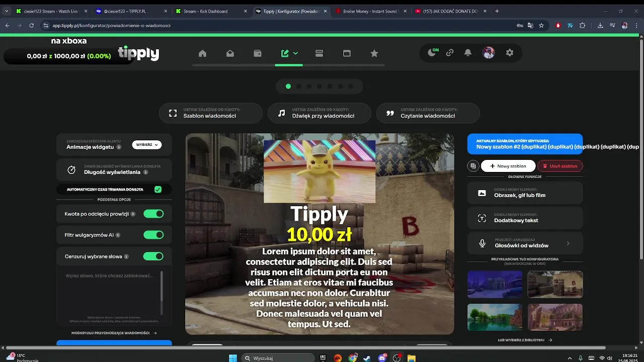Reload the page
This screenshot has height=362, width=644.
31,25
